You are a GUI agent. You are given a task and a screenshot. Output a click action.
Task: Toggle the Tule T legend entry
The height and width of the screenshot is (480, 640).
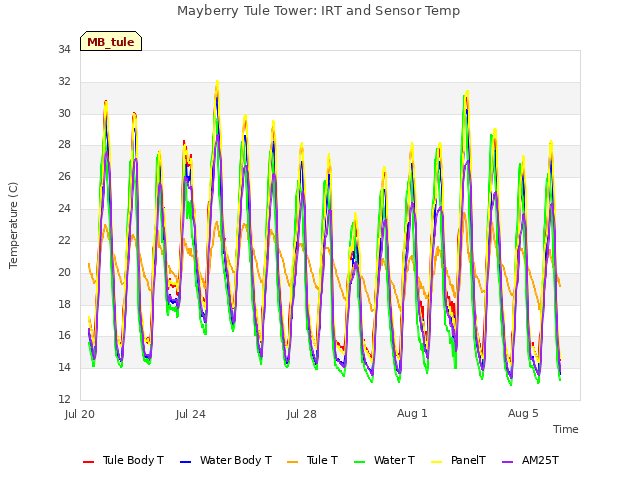point(313,460)
